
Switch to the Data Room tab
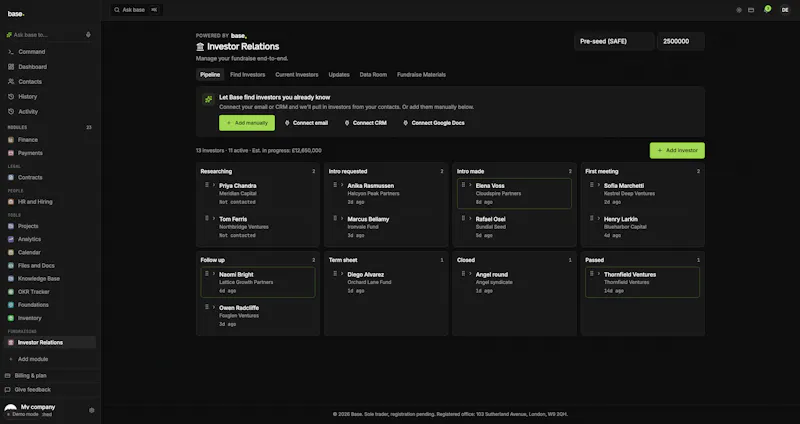tap(373, 74)
